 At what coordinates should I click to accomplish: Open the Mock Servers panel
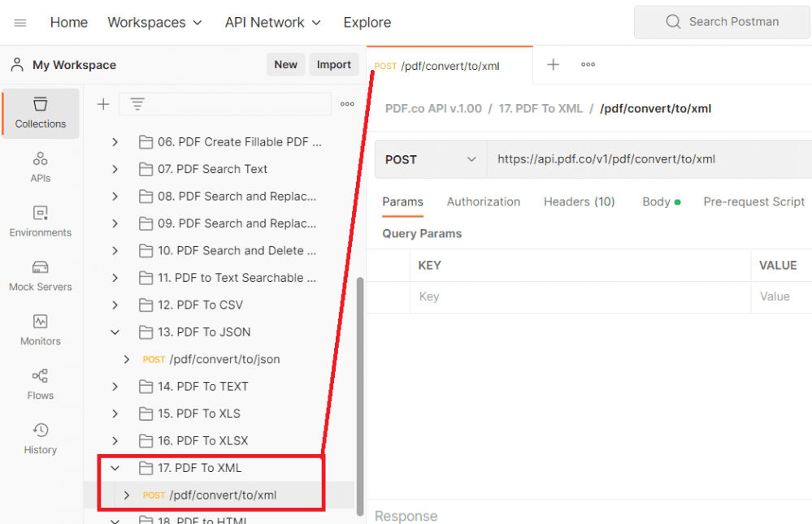tap(40, 275)
